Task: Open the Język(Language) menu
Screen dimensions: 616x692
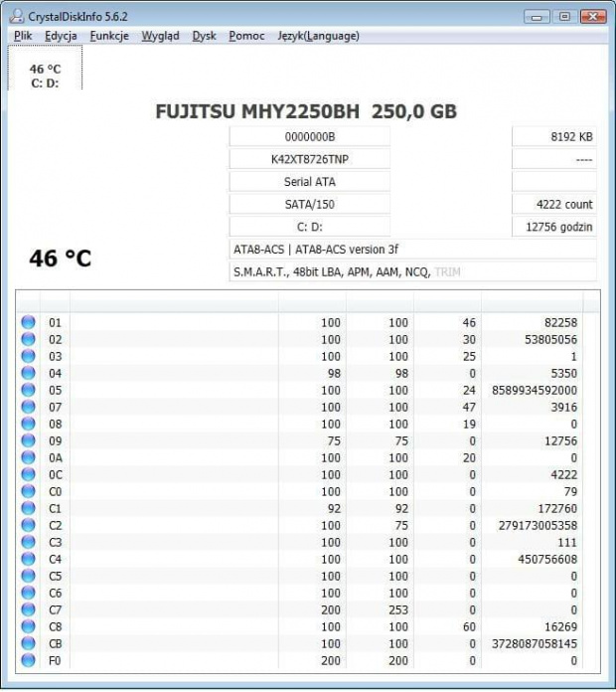Action: click(x=318, y=36)
